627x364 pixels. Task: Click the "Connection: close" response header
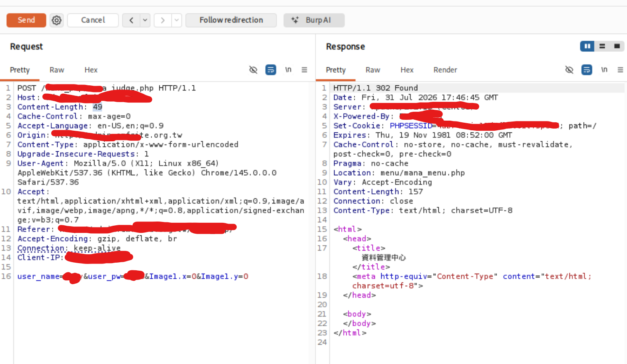point(373,201)
